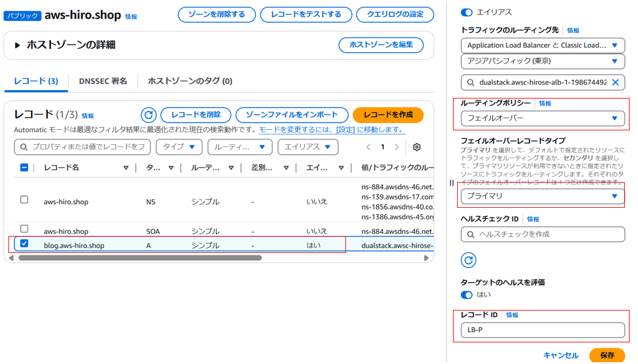Sort by タイプ column arrow
Image resolution: width=638 pixels, height=364 pixels.
[x=171, y=168]
